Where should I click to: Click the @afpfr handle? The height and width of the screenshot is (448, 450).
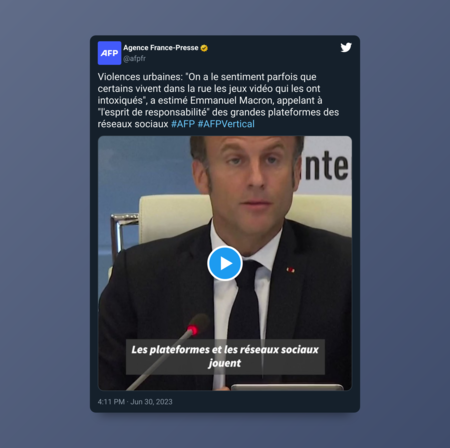coord(134,59)
